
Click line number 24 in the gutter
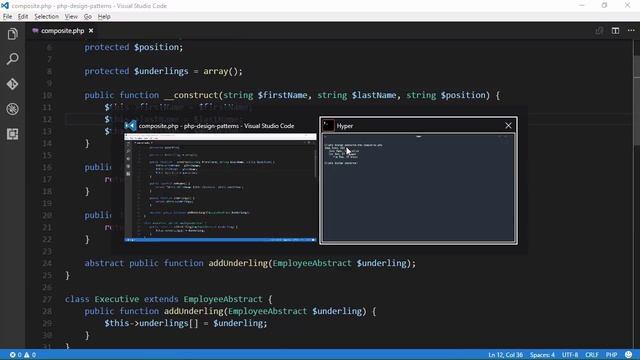pyautogui.click(x=47, y=263)
